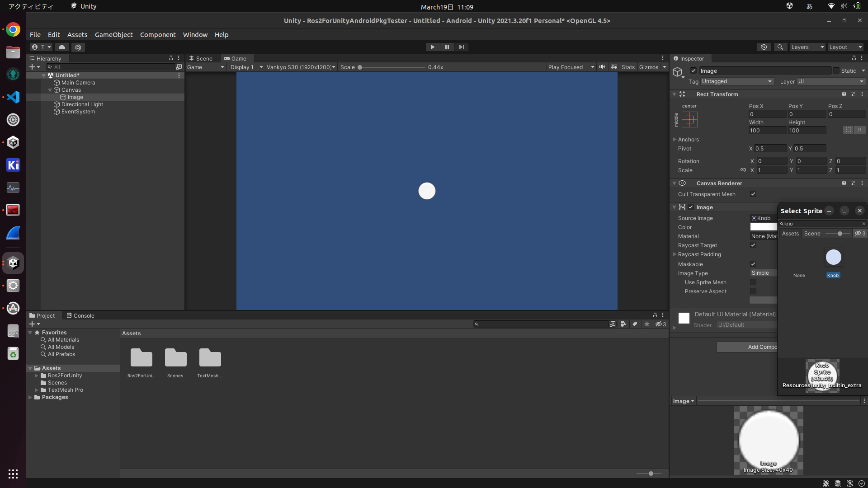The image size is (868, 488).
Task: Enable the Preserve Aspect checkbox
Action: pos(753,291)
